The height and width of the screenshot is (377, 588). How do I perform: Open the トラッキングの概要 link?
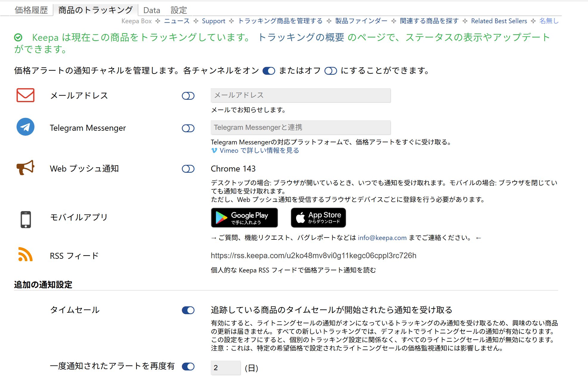[x=301, y=38]
